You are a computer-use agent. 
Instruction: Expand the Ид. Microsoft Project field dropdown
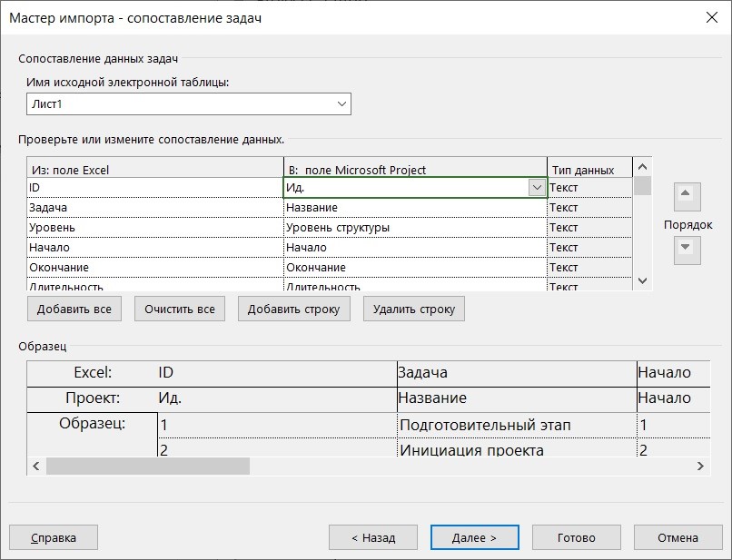pos(536,187)
